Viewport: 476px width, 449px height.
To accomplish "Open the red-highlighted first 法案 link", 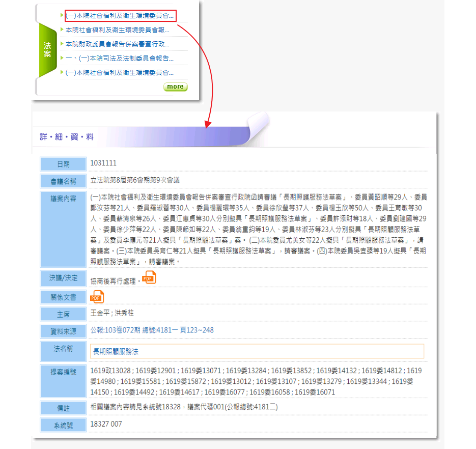I will 120,16.
